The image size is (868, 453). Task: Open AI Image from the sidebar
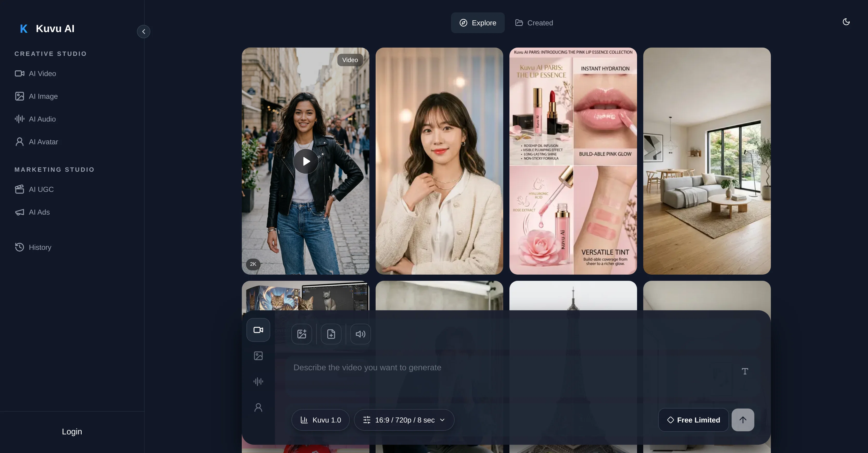pos(36,96)
